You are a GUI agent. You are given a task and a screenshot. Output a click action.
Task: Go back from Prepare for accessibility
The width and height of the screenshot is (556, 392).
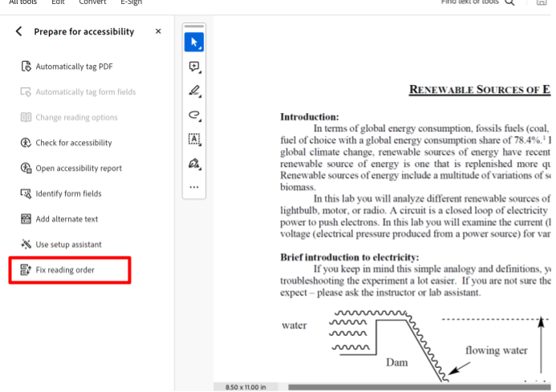(19, 31)
